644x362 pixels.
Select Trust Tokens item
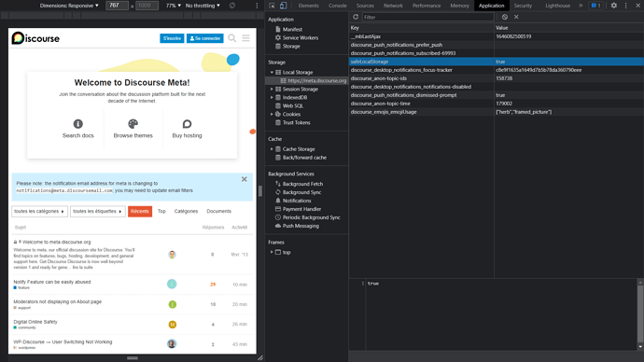[x=296, y=123]
